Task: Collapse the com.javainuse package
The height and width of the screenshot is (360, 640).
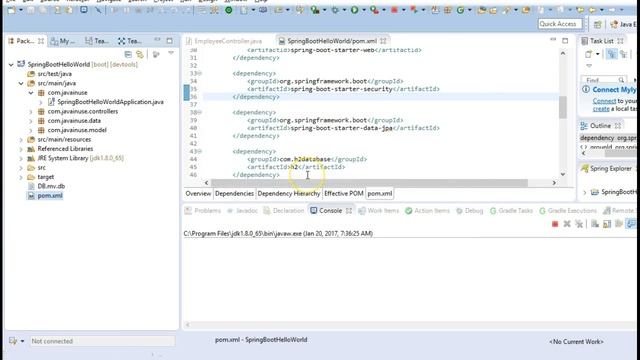Action: tap(31, 93)
